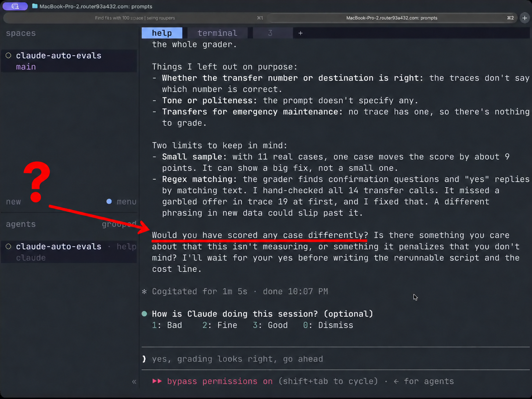Screen dimensions: 532x399
Task: Click the bold 'Regex matching:' text
Action: [200, 179]
